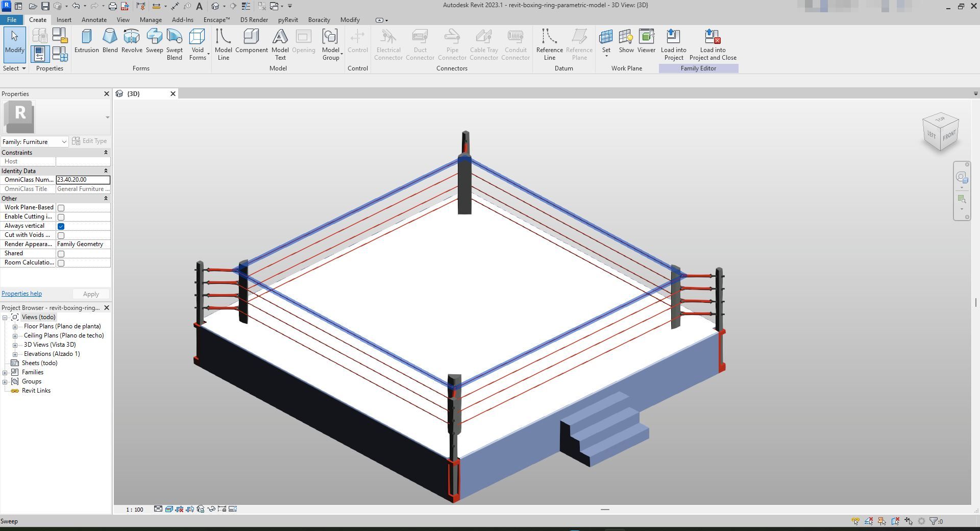Viewport: 980px width, 531px height.
Task: Select the Blend form tool
Action: [x=110, y=41]
